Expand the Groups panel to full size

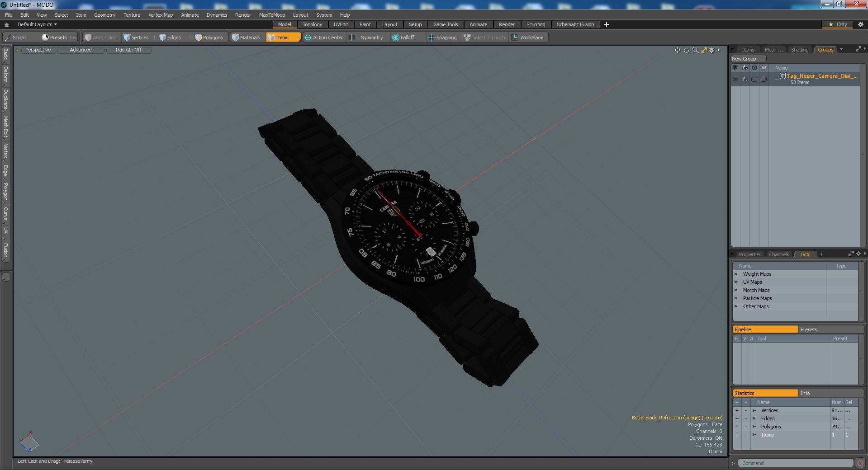(858, 49)
